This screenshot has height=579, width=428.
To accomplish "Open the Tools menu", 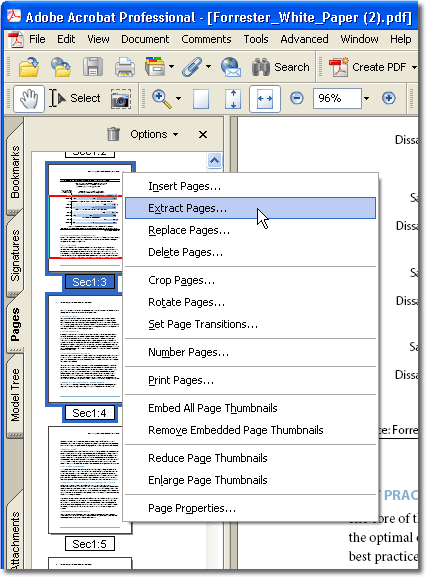I will point(256,39).
